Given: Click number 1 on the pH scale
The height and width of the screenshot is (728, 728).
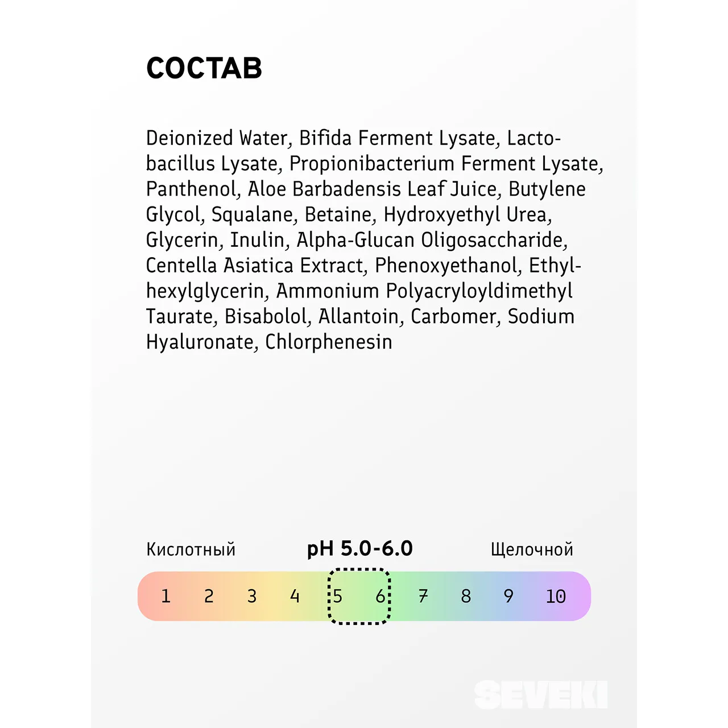Looking at the screenshot, I should coord(166,596).
